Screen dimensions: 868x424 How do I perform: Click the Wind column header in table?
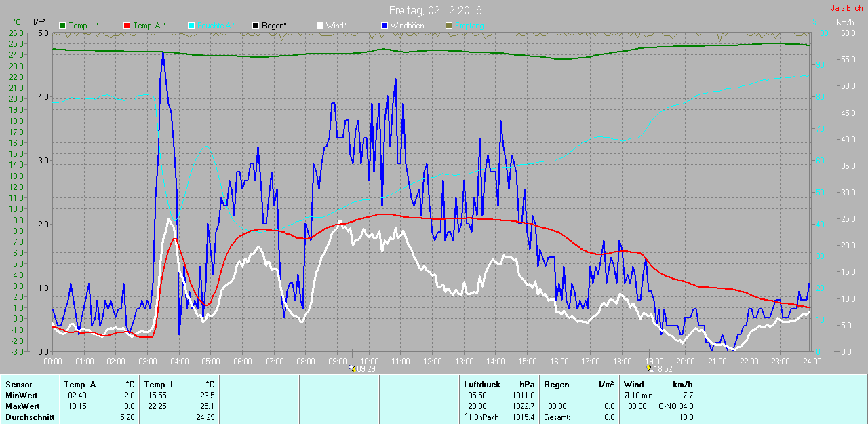coord(633,385)
